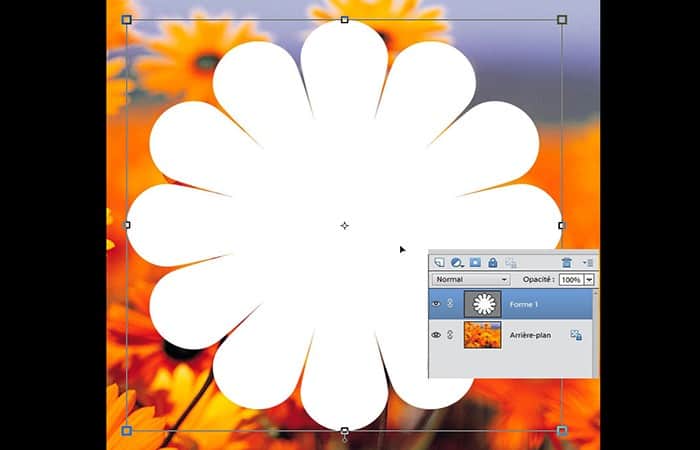Click the top-center transform handle

[x=345, y=20]
